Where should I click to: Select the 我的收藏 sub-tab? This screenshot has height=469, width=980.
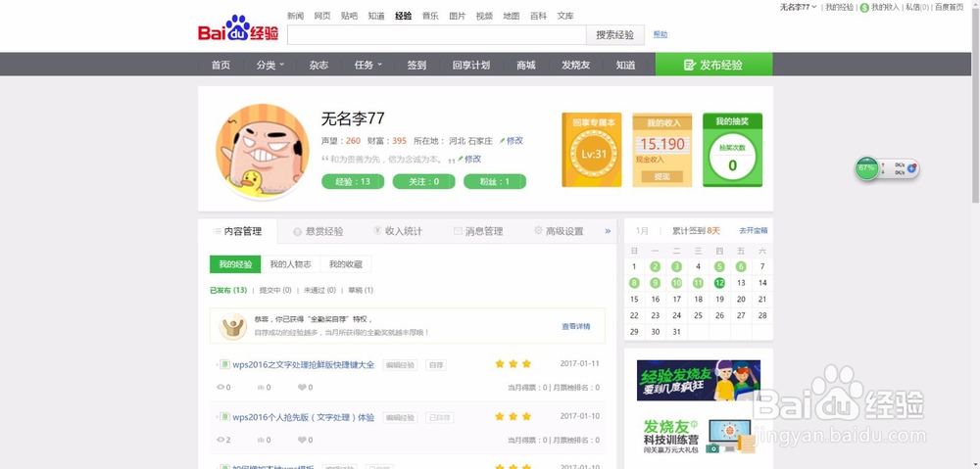coord(346,264)
